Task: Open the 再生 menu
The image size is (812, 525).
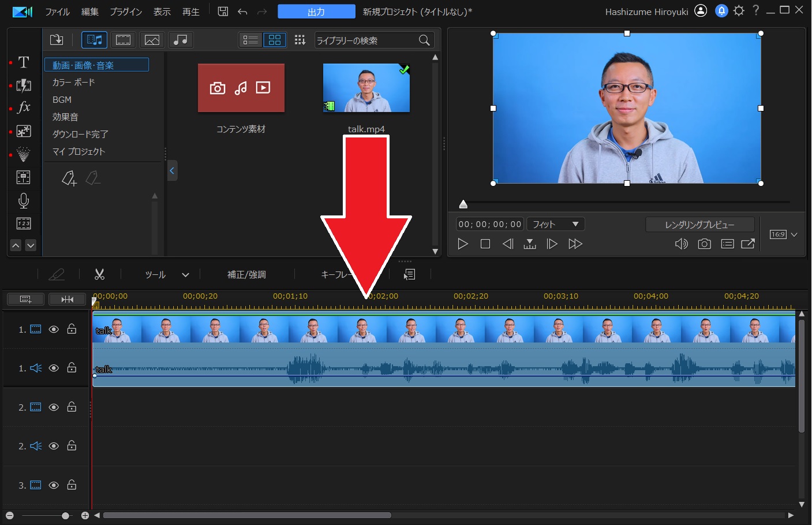Action: (x=191, y=12)
